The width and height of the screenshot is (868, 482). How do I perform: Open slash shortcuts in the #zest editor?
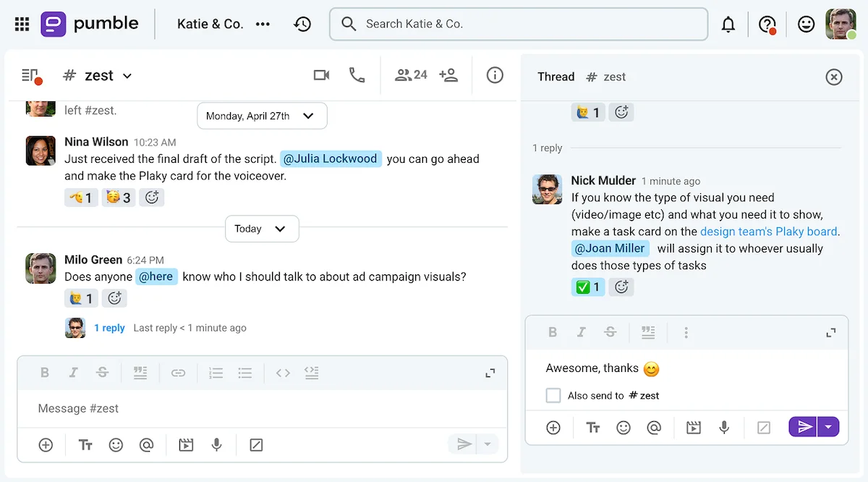pyautogui.click(x=256, y=445)
